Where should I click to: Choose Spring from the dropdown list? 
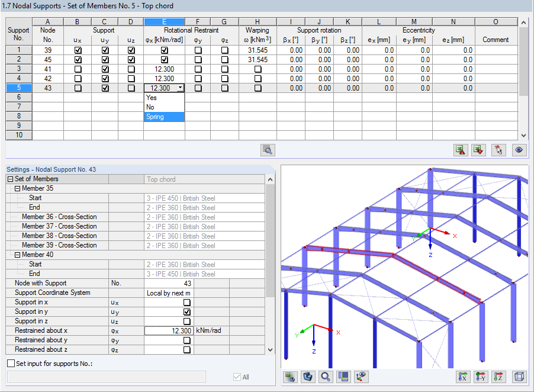coord(164,117)
